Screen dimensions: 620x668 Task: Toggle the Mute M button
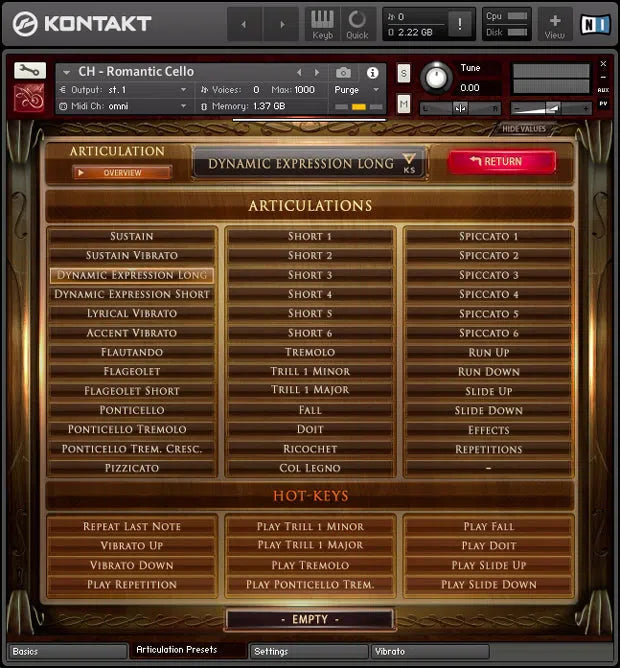(404, 104)
